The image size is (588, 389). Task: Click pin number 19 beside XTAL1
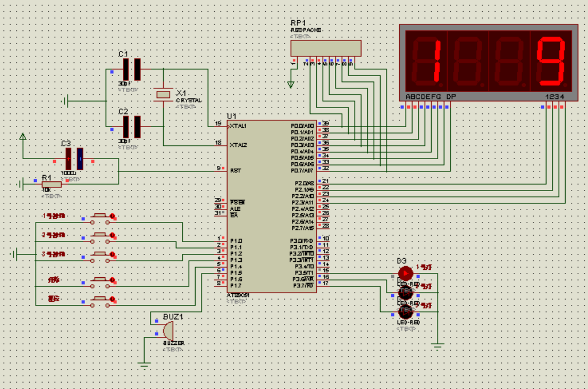point(218,123)
